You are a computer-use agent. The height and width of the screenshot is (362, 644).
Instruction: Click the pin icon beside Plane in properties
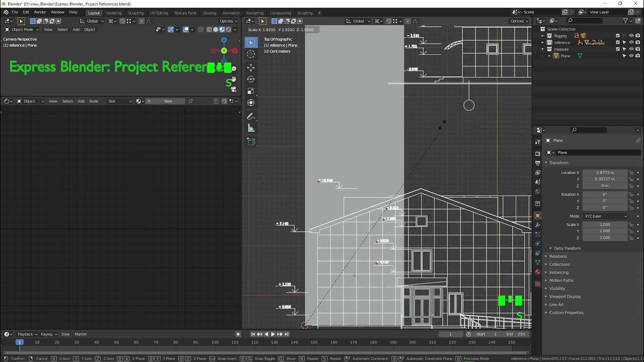(x=638, y=140)
